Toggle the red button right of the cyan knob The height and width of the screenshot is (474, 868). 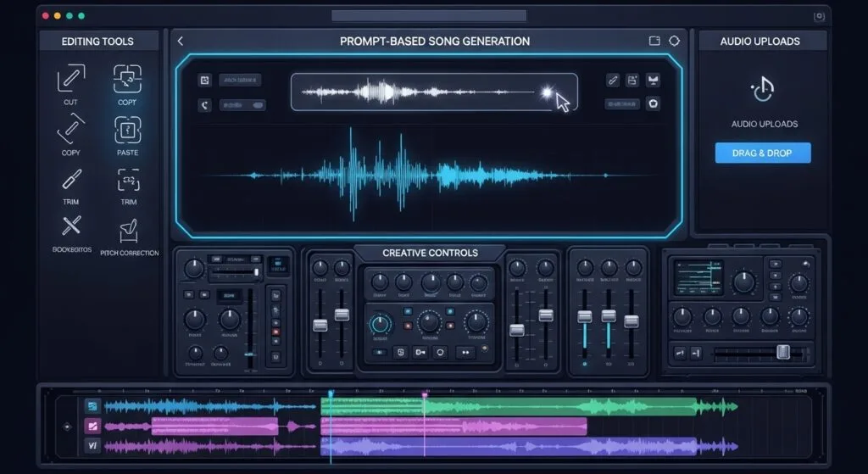(x=408, y=326)
